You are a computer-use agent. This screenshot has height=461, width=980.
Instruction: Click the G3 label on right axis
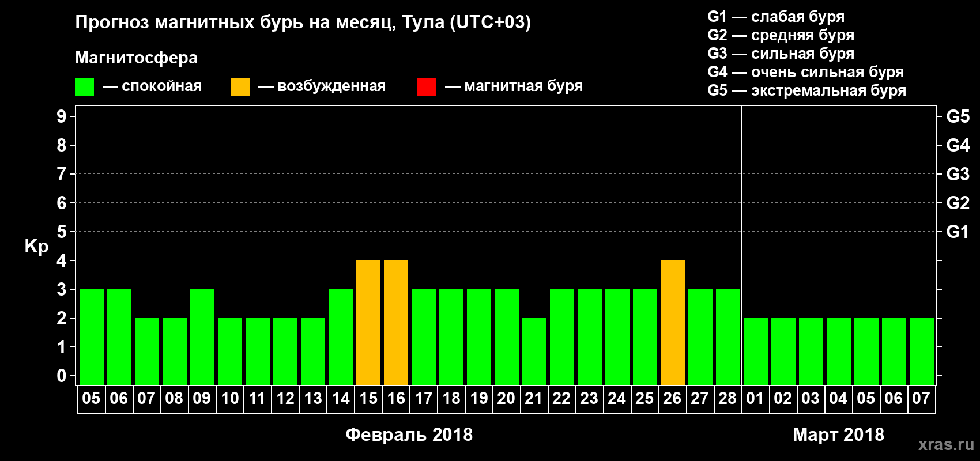[958, 174]
